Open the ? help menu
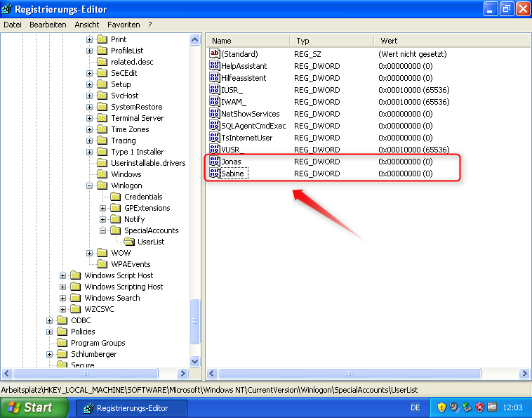This screenshot has height=418, width=532. pos(150,25)
